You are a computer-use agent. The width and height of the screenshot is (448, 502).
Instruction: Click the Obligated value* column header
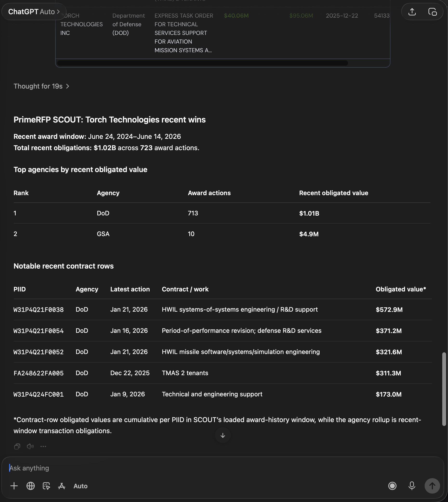[401, 289]
